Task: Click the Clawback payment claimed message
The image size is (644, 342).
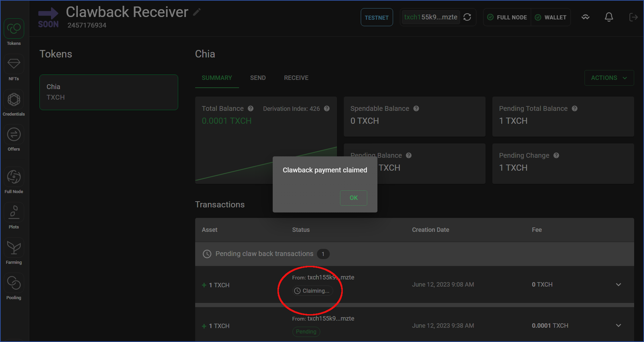Action: pos(325,170)
